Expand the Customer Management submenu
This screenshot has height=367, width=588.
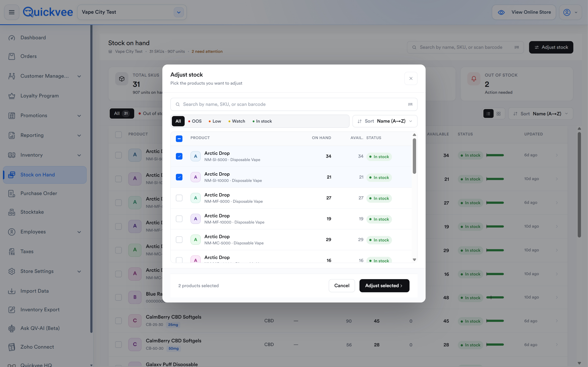(79, 76)
